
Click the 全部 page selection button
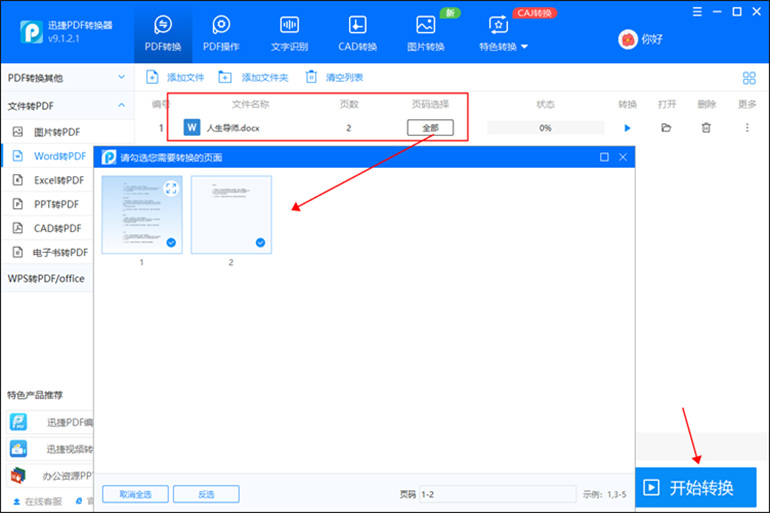point(430,128)
